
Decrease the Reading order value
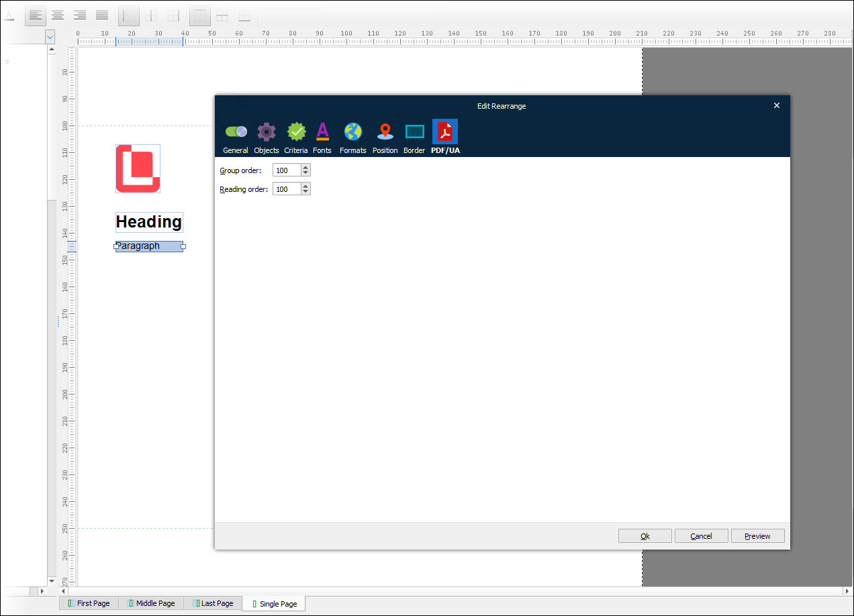click(305, 193)
